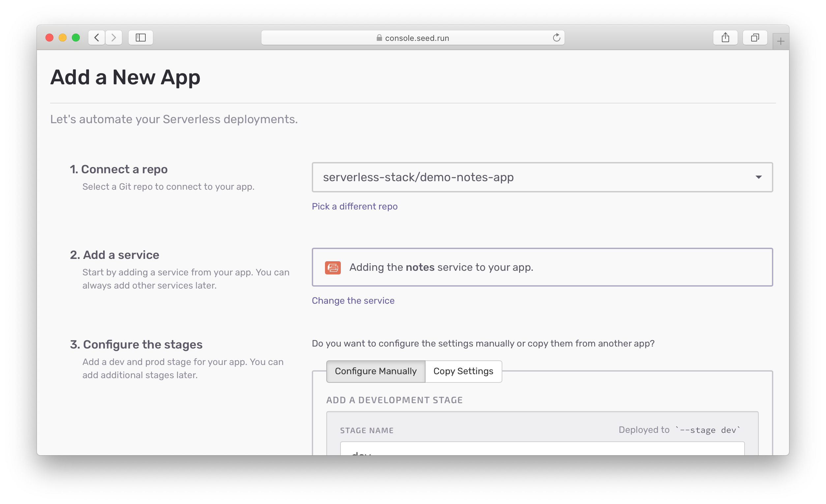
Task: Toggle the Safari sidebar icon
Action: 140,38
